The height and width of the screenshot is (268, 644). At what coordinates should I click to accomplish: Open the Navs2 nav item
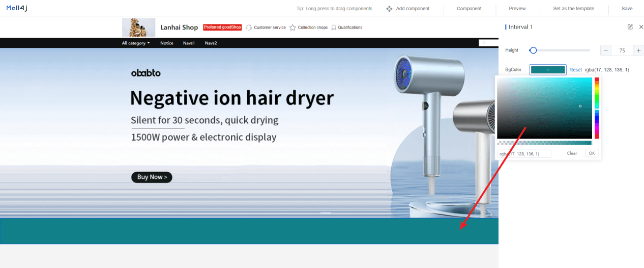click(x=211, y=43)
